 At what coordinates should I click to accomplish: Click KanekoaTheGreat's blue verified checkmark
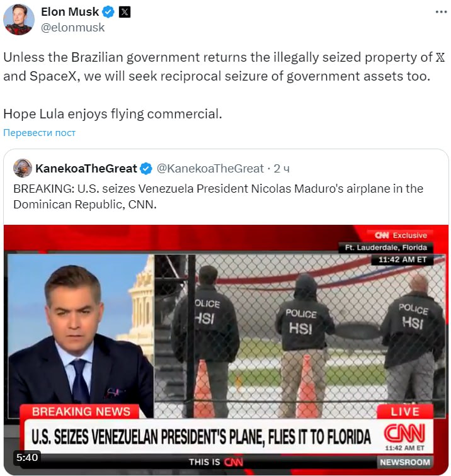(x=146, y=169)
